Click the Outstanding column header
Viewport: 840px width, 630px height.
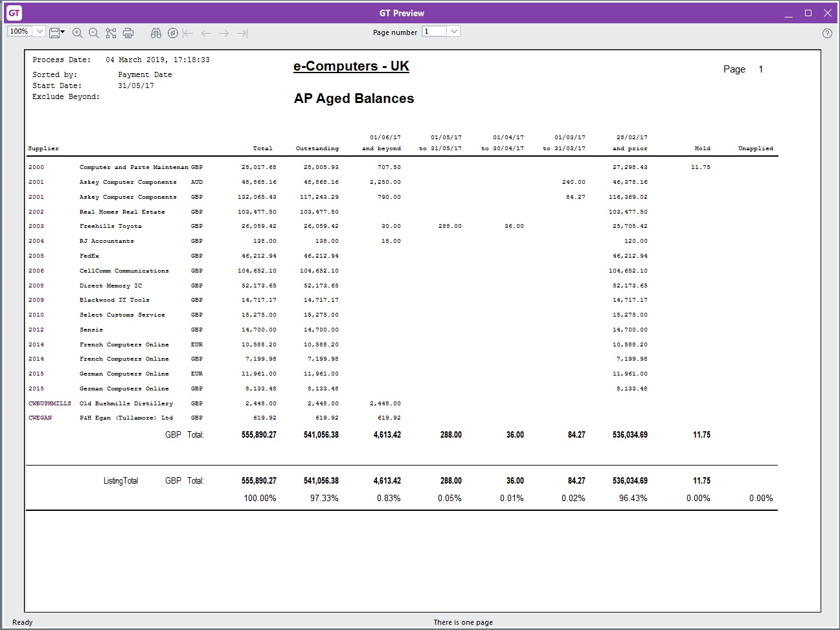[x=317, y=148]
